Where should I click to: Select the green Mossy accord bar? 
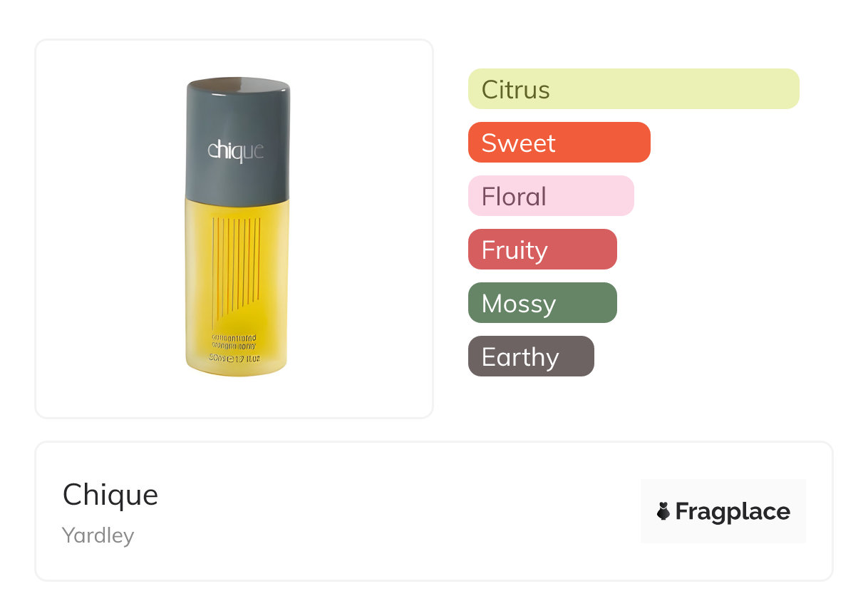(x=542, y=303)
